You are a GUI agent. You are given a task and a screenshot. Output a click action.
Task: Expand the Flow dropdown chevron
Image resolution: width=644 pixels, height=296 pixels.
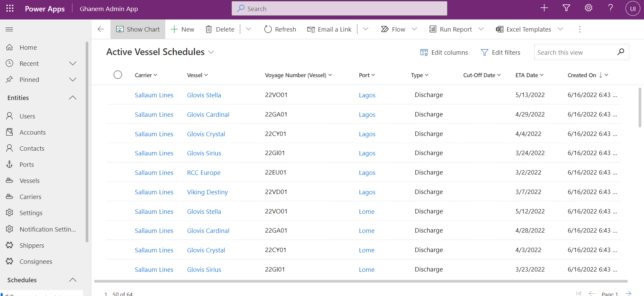tap(414, 29)
